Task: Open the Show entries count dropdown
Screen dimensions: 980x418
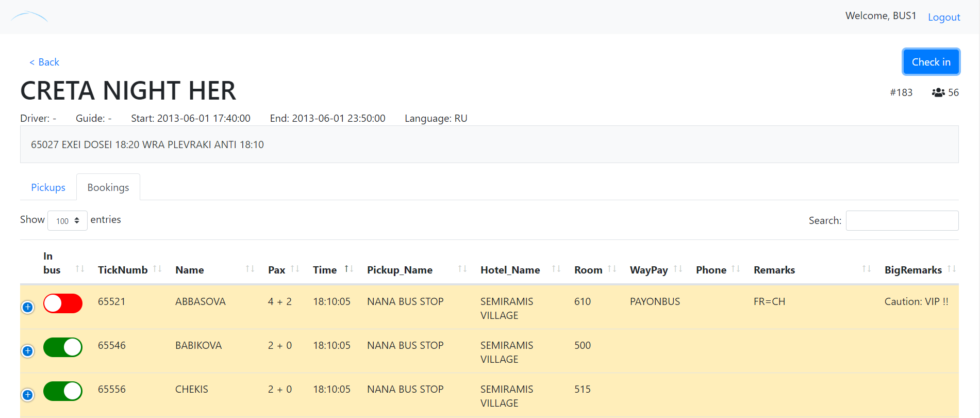Action: coord(68,221)
